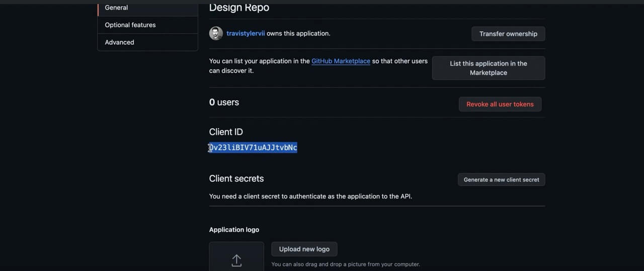The height and width of the screenshot is (271, 644).
Task: Click the 0 users text
Action: pyautogui.click(x=224, y=102)
